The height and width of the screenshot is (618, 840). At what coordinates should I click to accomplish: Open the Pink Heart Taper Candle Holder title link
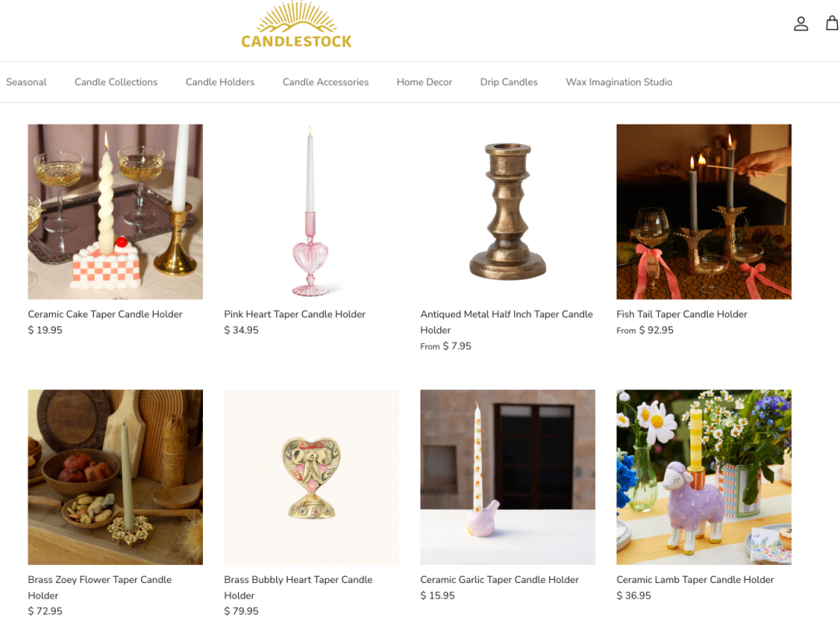coord(295,314)
